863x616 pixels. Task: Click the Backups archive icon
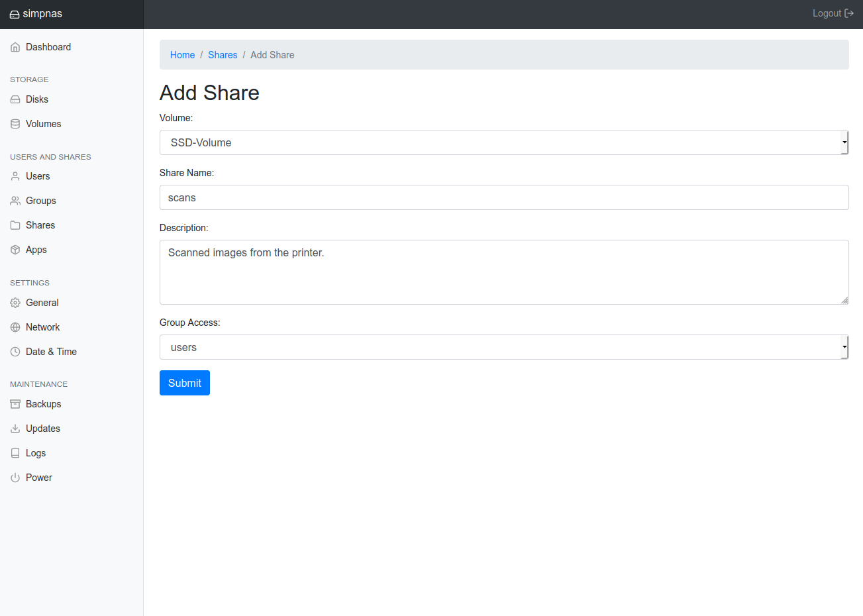coord(15,404)
